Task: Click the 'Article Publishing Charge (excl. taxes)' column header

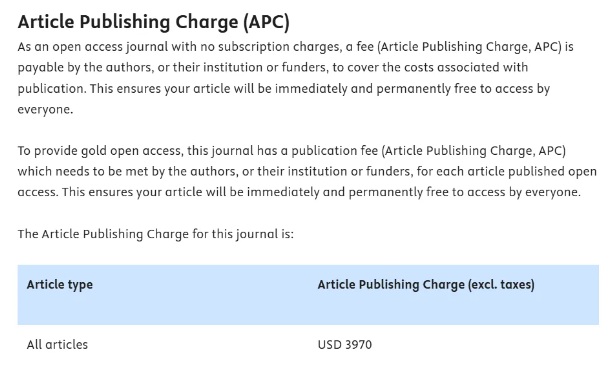Action: 426,285
